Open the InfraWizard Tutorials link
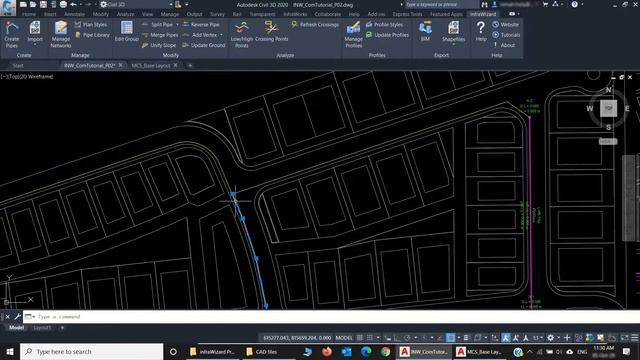The image size is (640, 360). 506,35
